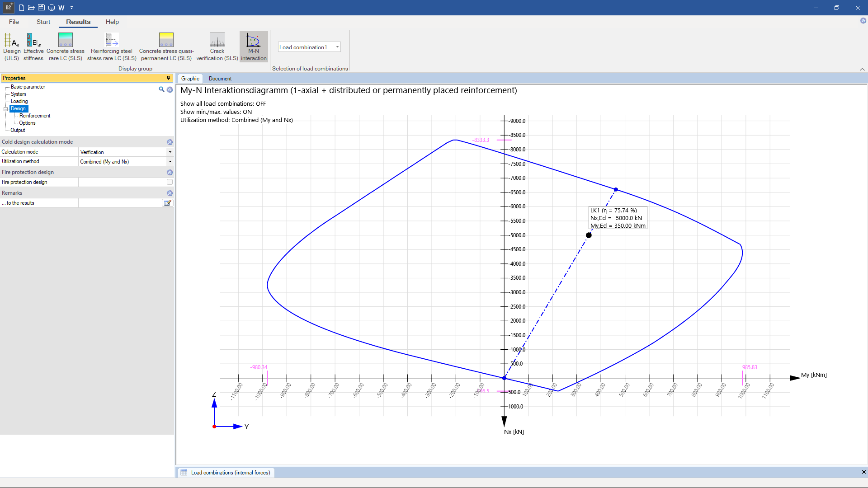
Task: Open the Start ribbon tab
Action: coord(43,22)
